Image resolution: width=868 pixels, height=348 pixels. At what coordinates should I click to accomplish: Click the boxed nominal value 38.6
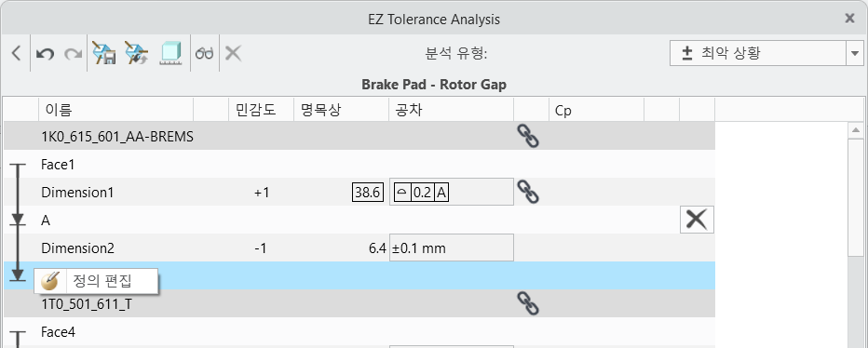click(x=368, y=193)
